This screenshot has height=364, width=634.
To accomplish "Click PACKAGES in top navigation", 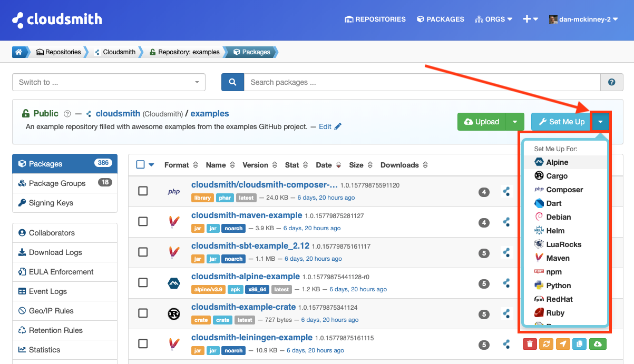I will click(x=440, y=19).
